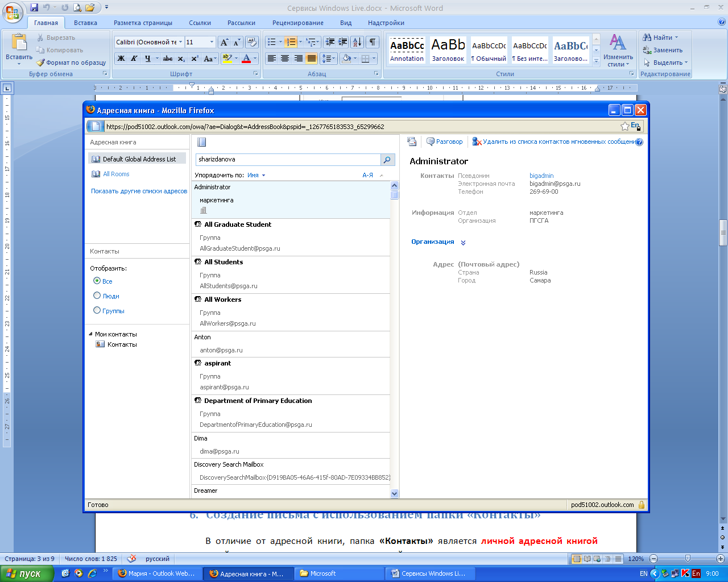Select the Все radio button

[97, 281]
